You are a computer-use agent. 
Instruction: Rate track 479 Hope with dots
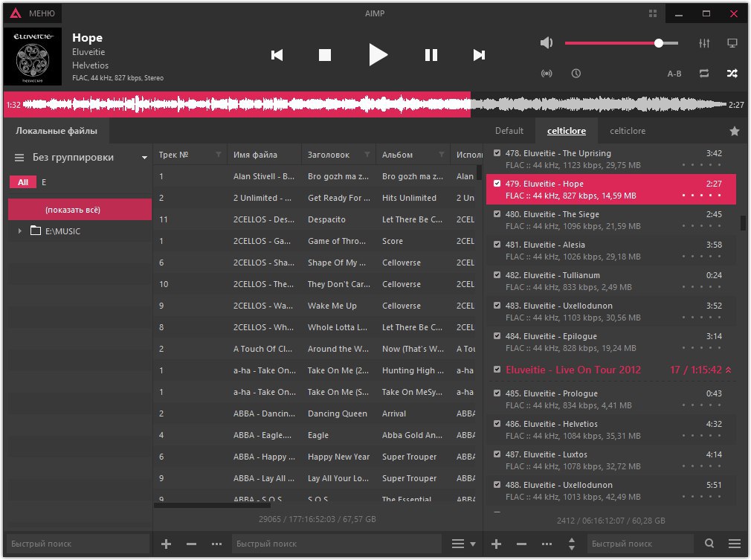tap(702, 196)
